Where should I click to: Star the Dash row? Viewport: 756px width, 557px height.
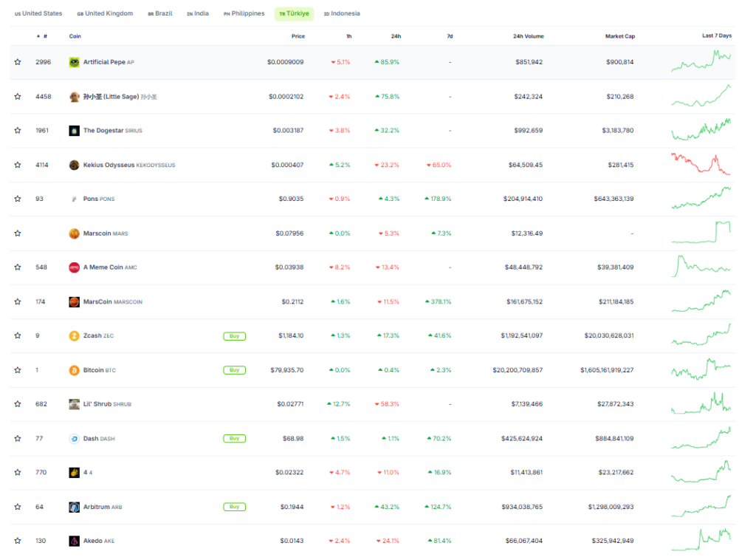coord(18,439)
